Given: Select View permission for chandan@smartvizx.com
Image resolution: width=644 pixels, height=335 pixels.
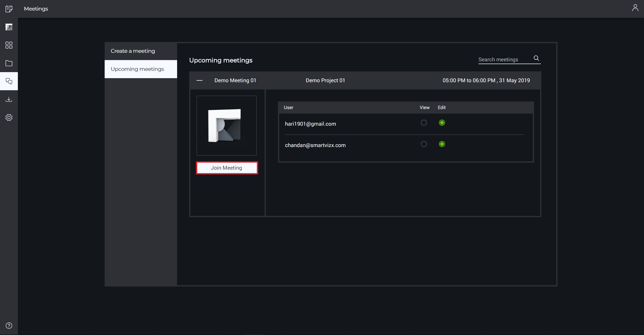Looking at the screenshot, I should [x=424, y=144].
